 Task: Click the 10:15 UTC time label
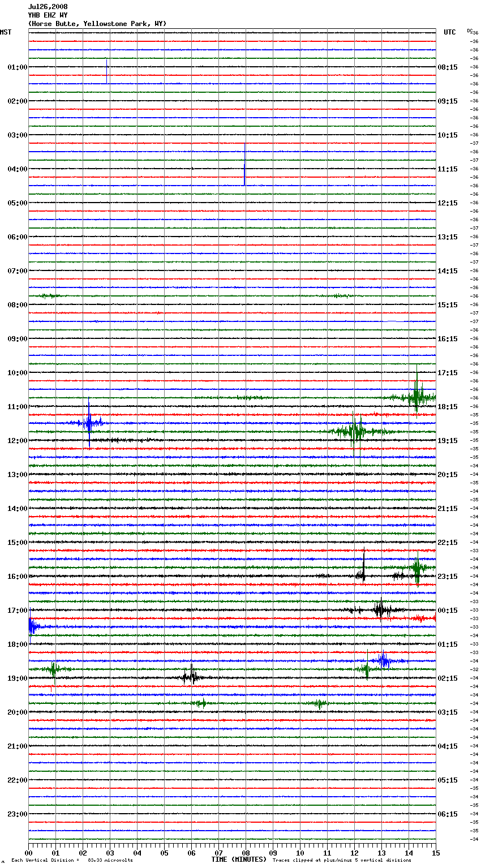pyautogui.click(x=448, y=135)
